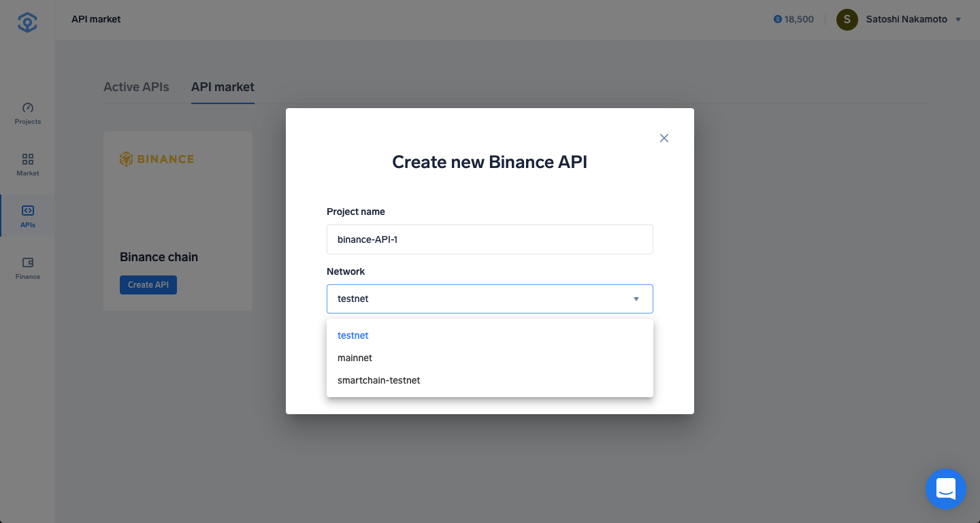Image resolution: width=980 pixels, height=523 pixels.
Task: Open the Projects sidebar icon
Action: [x=28, y=107]
